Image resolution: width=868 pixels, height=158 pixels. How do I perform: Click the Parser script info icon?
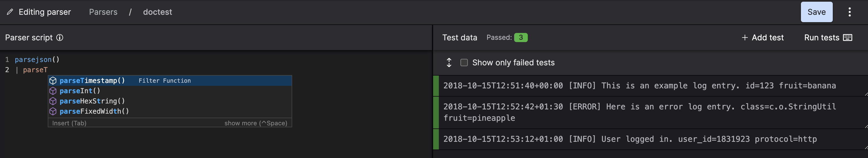click(x=60, y=38)
